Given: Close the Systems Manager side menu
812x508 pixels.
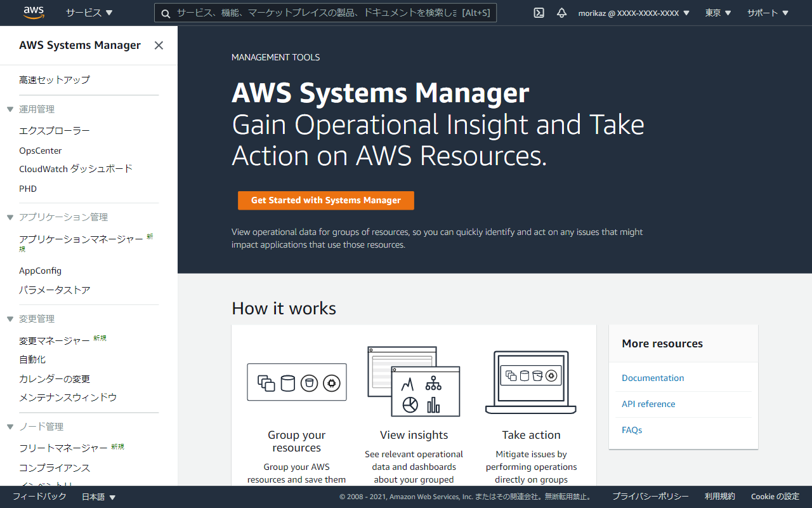Looking at the screenshot, I should click(x=159, y=45).
